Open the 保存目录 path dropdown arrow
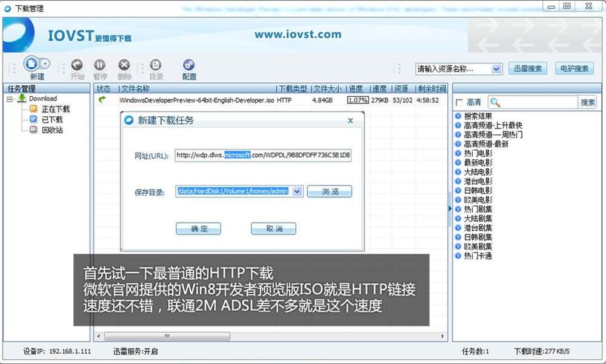606x364 pixels. click(x=297, y=191)
